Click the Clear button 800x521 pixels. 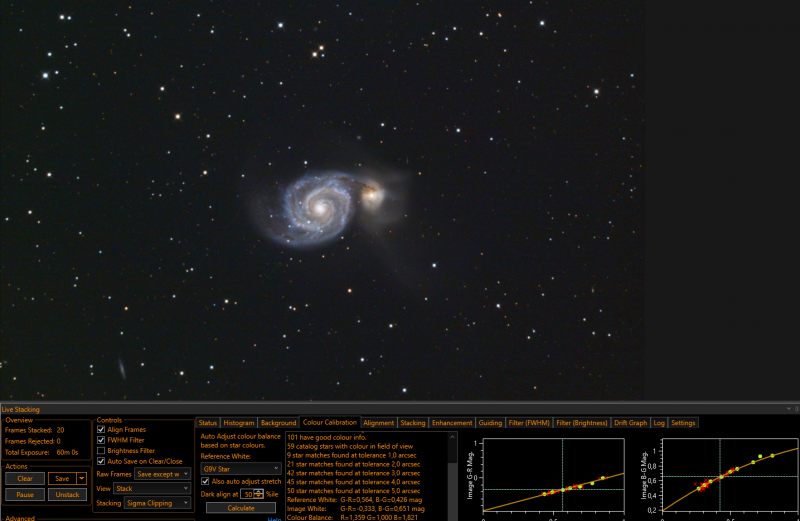(x=25, y=479)
